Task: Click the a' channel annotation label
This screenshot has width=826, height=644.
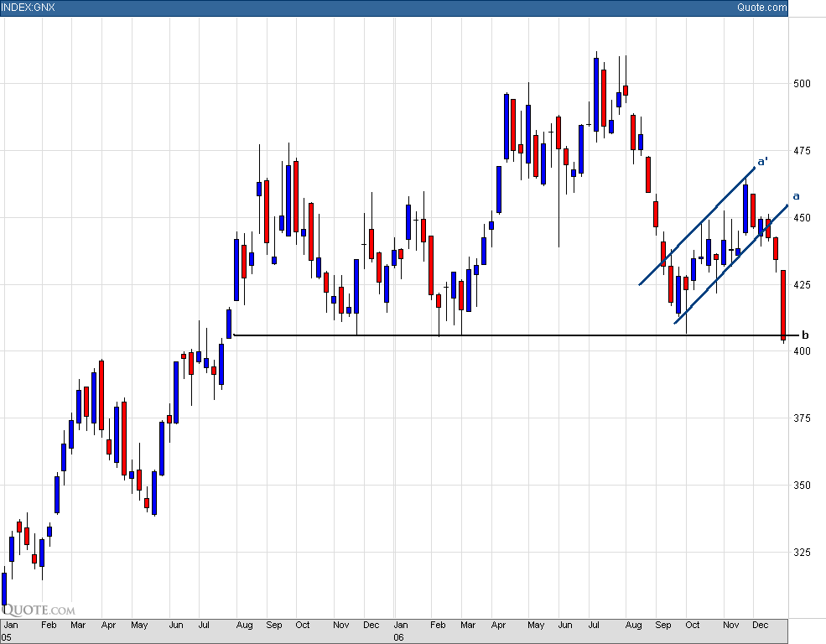Action: (762, 161)
